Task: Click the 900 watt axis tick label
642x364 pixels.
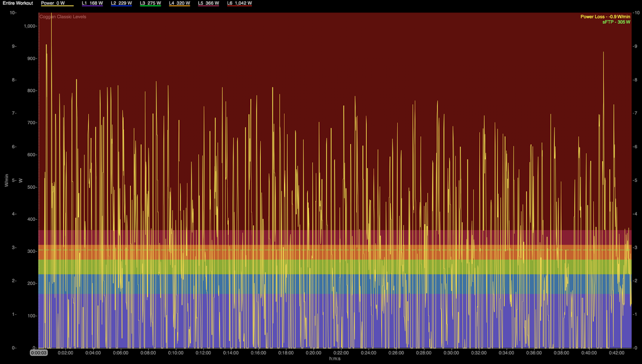Action: (x=32, y=59)
